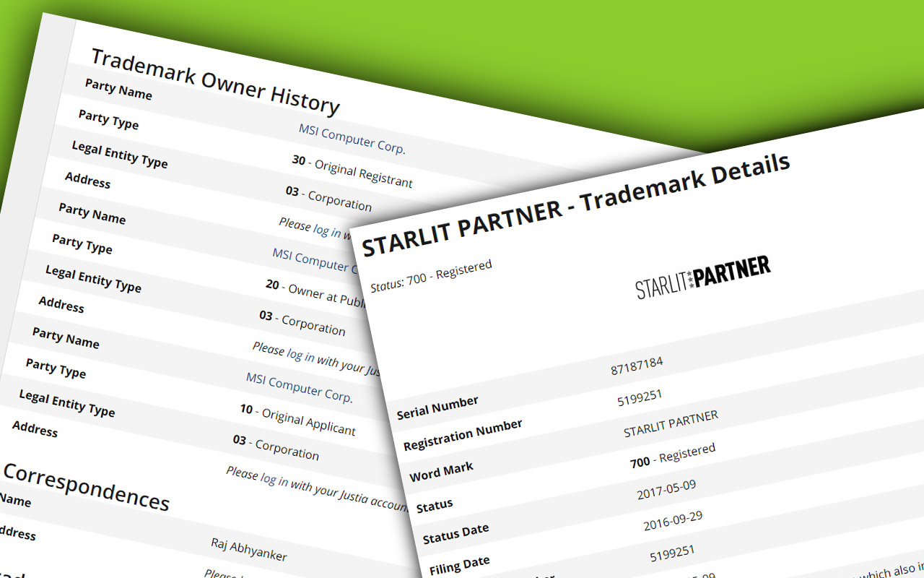Viewport: 924px width, 578px height.
Task: Select serial number value 87187184
Action: coord(637,366)
